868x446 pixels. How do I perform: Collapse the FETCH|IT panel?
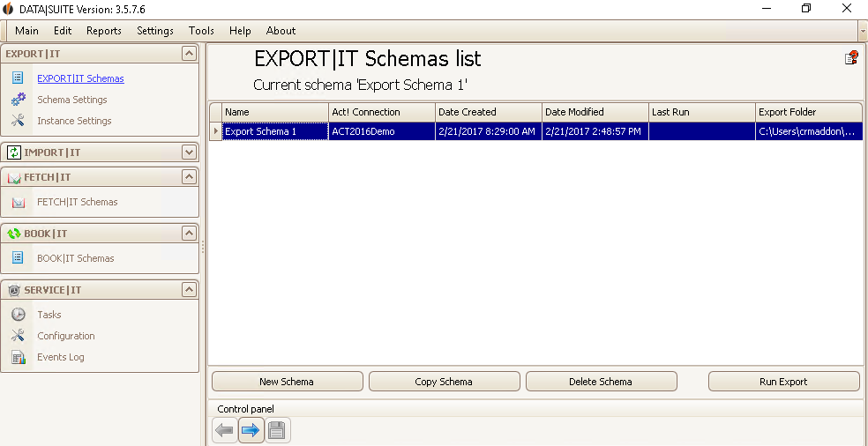(190, 177)
